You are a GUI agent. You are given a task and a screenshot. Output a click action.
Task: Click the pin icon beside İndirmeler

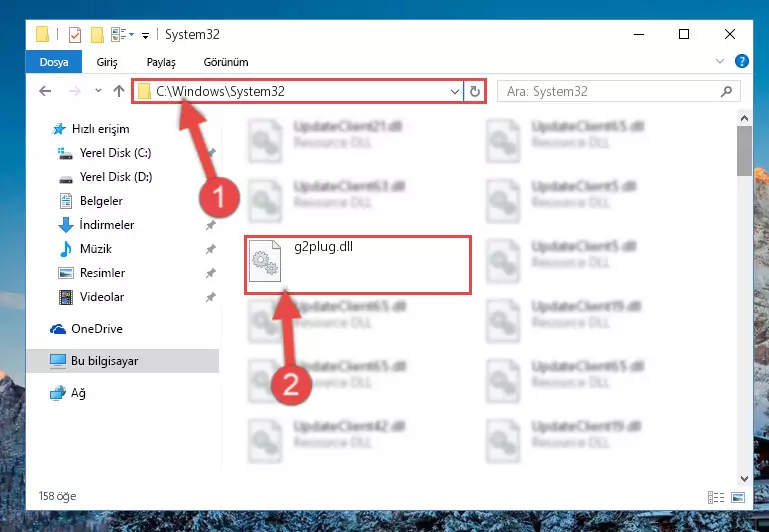[x=210, y=225]
